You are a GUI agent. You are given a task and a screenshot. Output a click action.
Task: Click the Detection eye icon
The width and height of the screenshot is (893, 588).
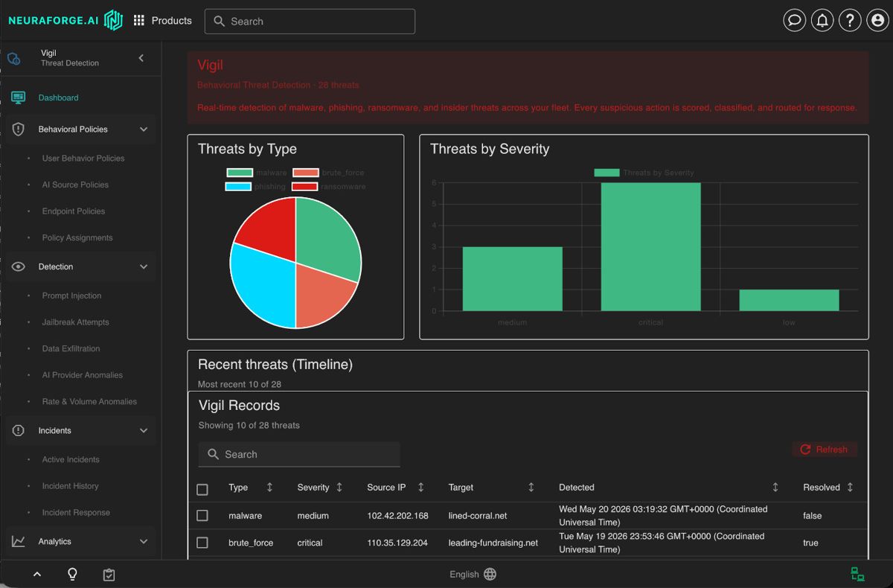click(x=19, y=266)
